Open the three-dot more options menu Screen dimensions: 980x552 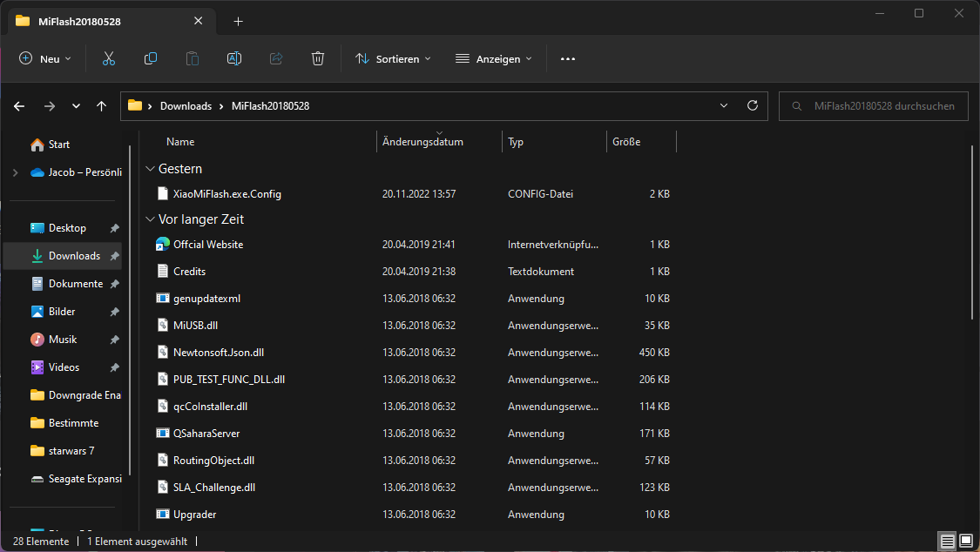coord(568,58)
